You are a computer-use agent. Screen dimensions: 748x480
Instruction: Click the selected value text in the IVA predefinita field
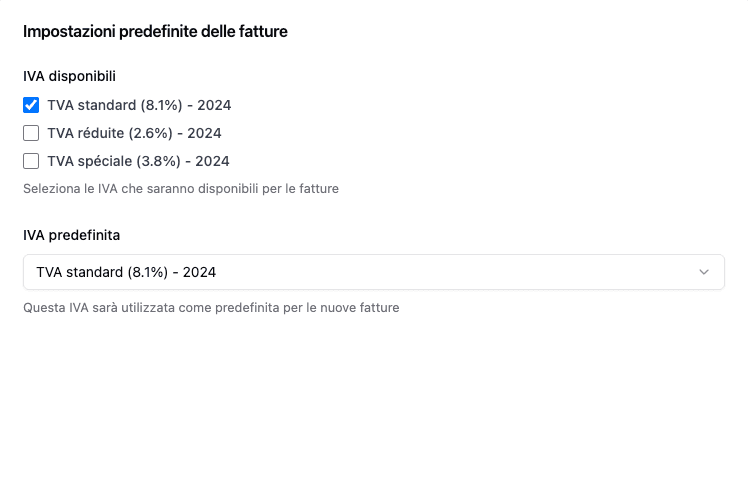tap(126, 272)
